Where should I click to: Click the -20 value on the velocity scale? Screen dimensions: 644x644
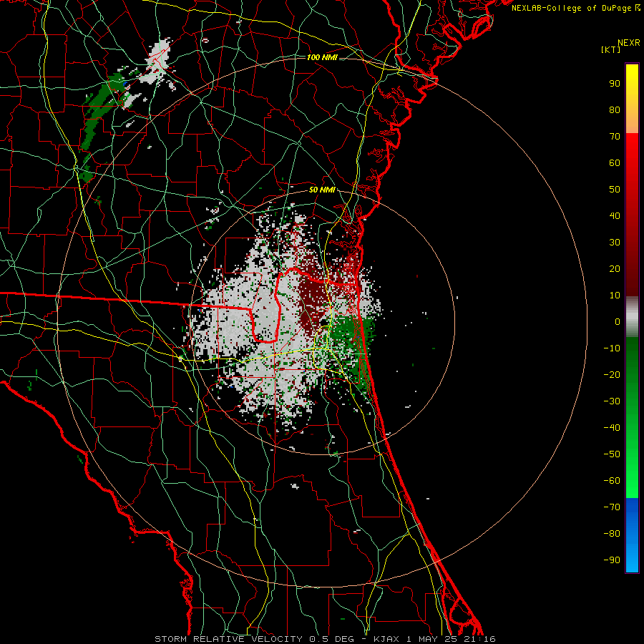coord(612,375)
